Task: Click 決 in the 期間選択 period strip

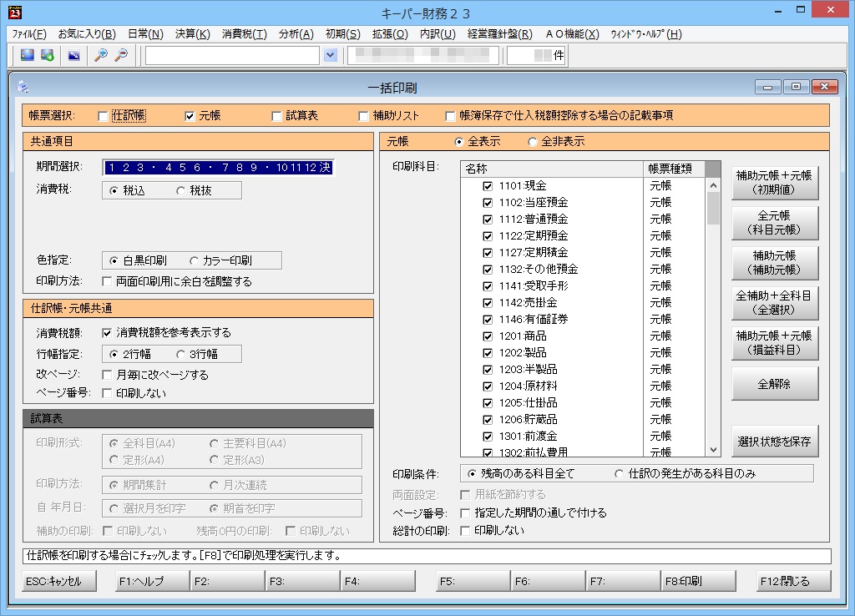Action: tap(325, 168)
